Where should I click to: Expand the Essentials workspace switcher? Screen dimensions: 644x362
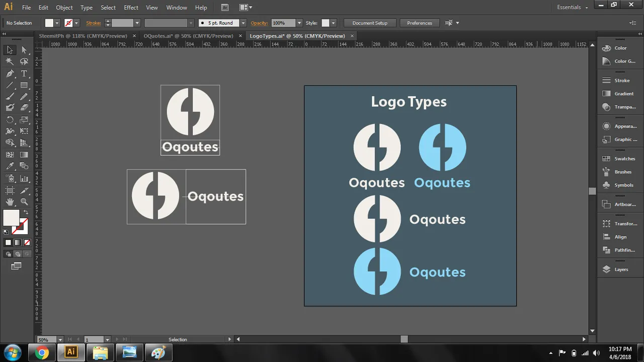tap(572, 7)
